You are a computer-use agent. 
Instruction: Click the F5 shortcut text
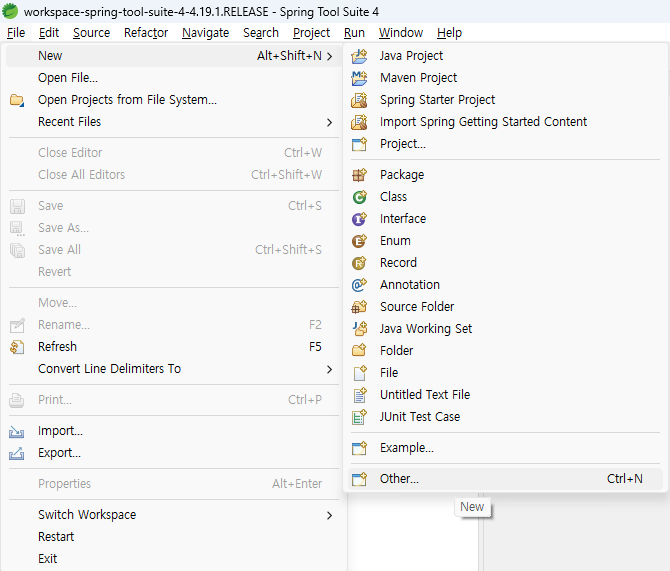click(x=315, y=347)
